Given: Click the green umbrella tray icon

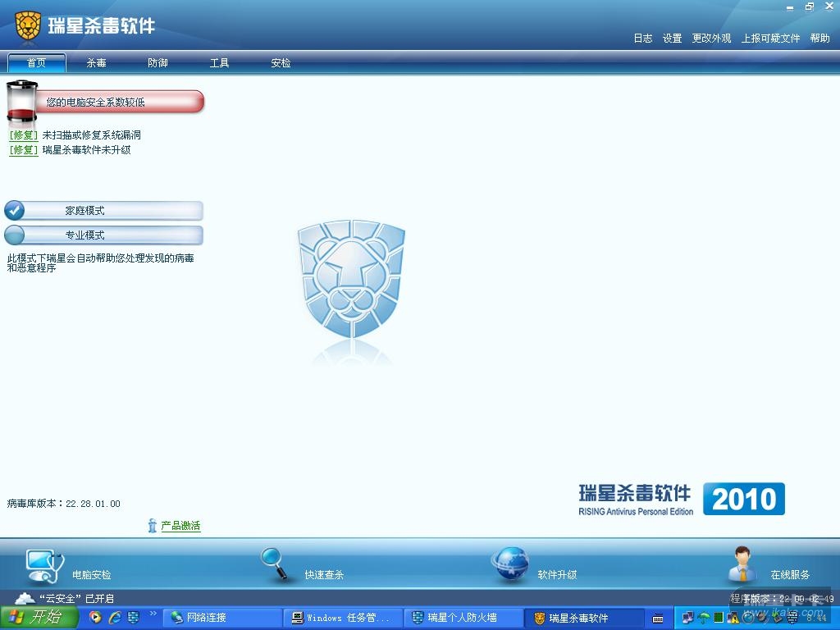Looking at the screenshot, I should pos(704,619).
